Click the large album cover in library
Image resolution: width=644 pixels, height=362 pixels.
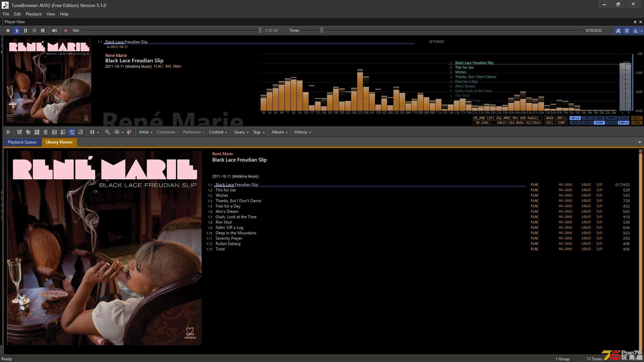[104, 248]
